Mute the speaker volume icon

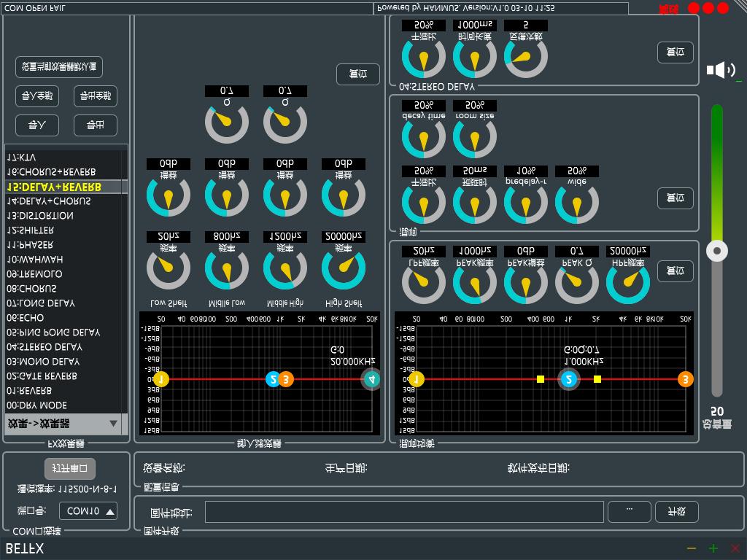click(721, 70)
